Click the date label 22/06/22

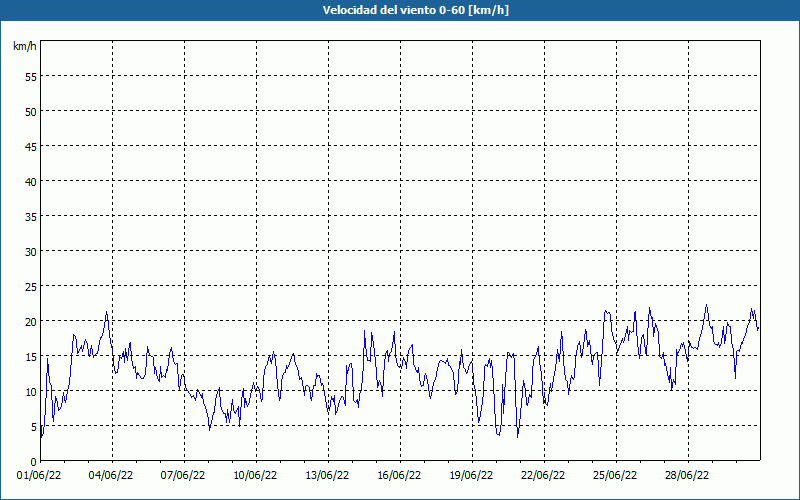click(543, 476)
